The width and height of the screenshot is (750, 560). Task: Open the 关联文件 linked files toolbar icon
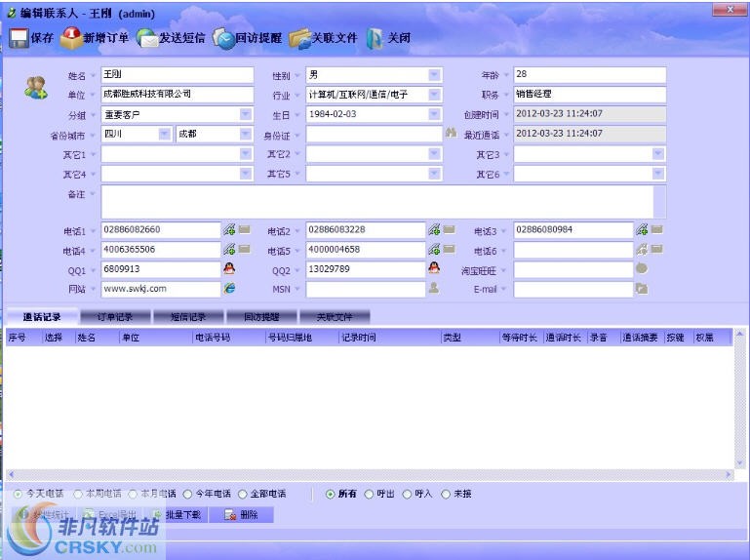300,38
